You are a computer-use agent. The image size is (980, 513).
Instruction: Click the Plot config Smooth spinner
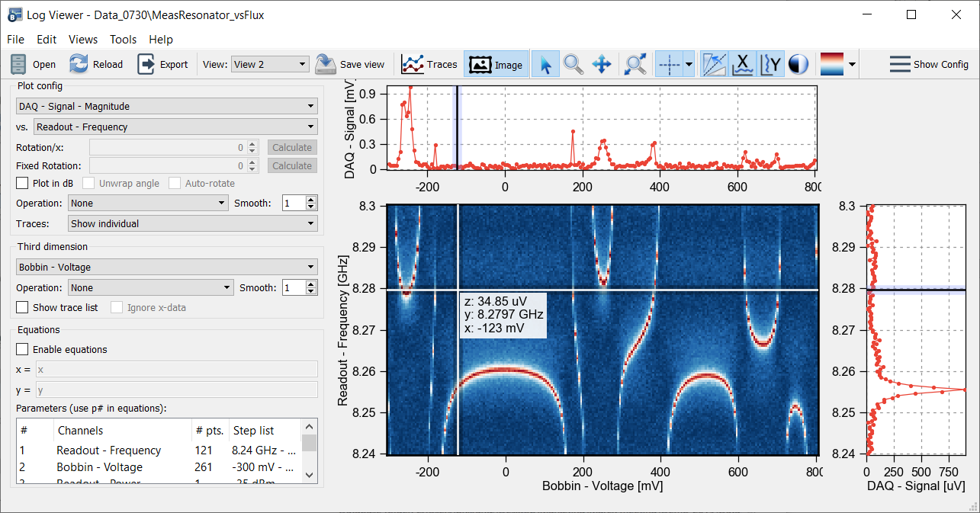pos(300,203)
